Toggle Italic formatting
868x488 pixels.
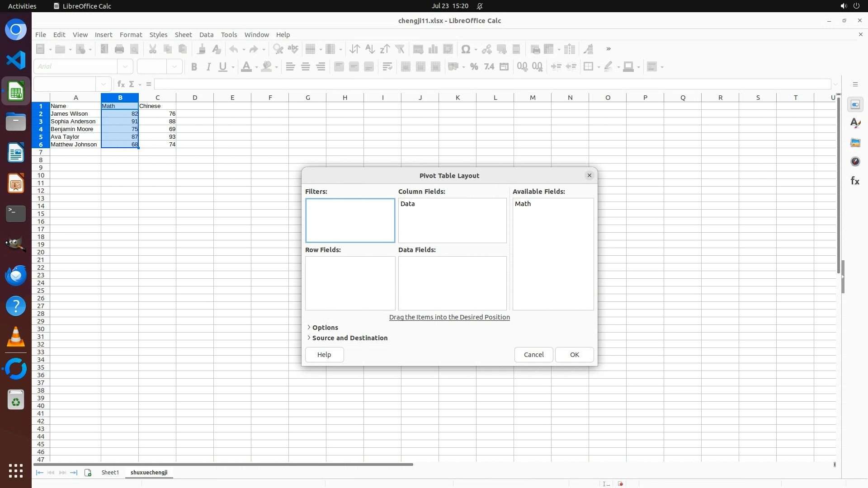pos(208,67)
